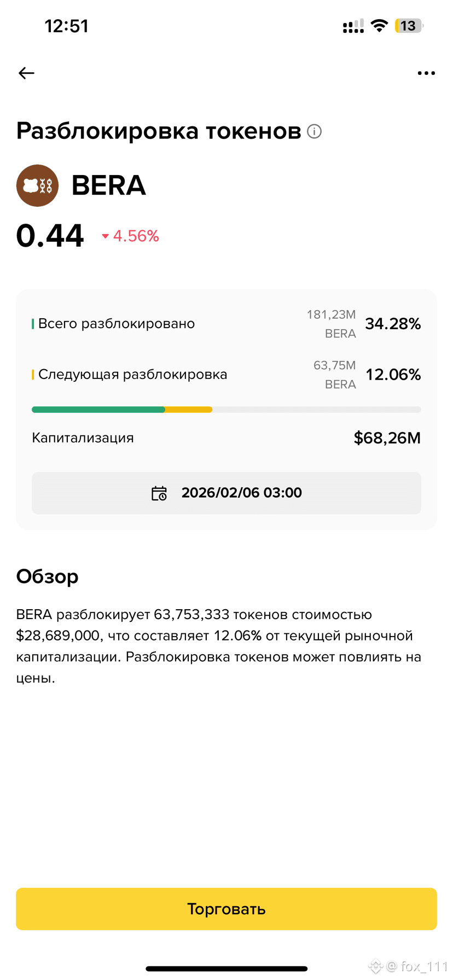The width and height of the screenshot is (453, 980).
Task: Tap the calendar clock icon
Action: pos(159,493)
